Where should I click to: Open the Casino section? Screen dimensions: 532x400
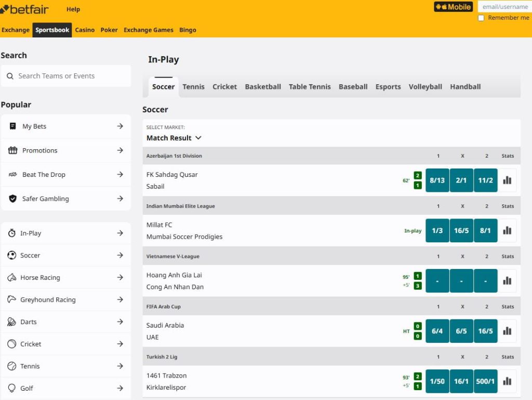click(85, 30)
